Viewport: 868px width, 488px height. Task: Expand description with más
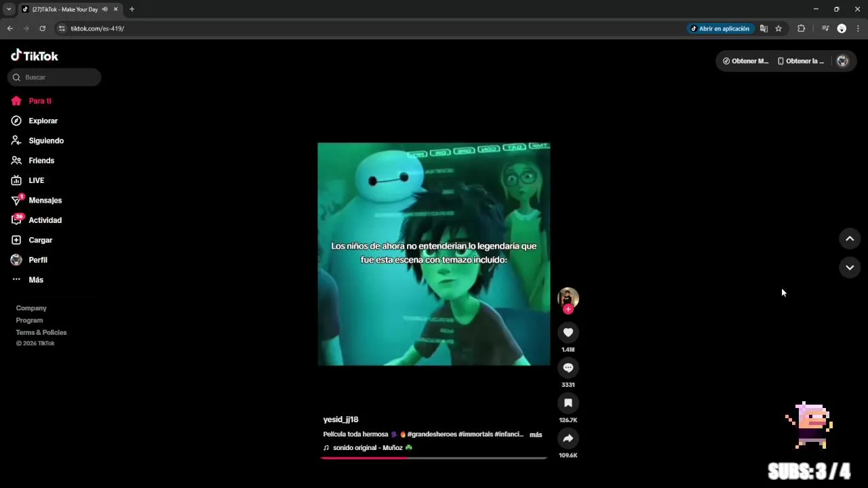(x=536, y=434)
